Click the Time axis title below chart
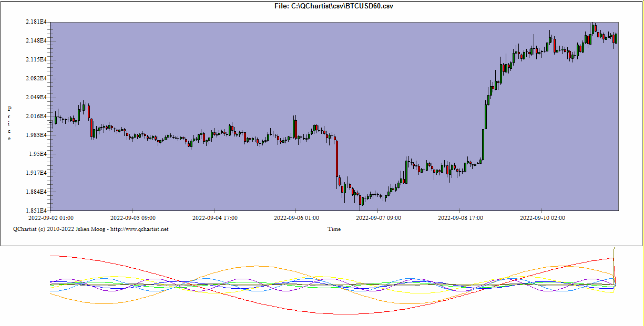 coord(334,229)
